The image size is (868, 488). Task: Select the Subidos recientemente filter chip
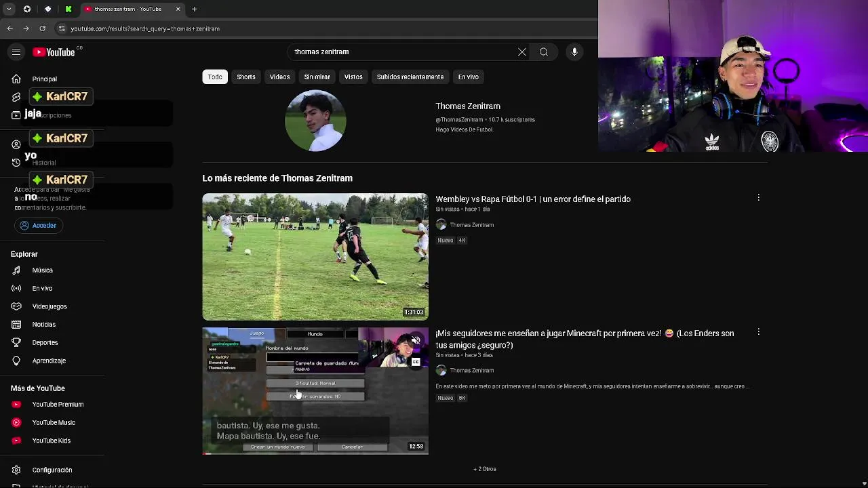[410, 77]
